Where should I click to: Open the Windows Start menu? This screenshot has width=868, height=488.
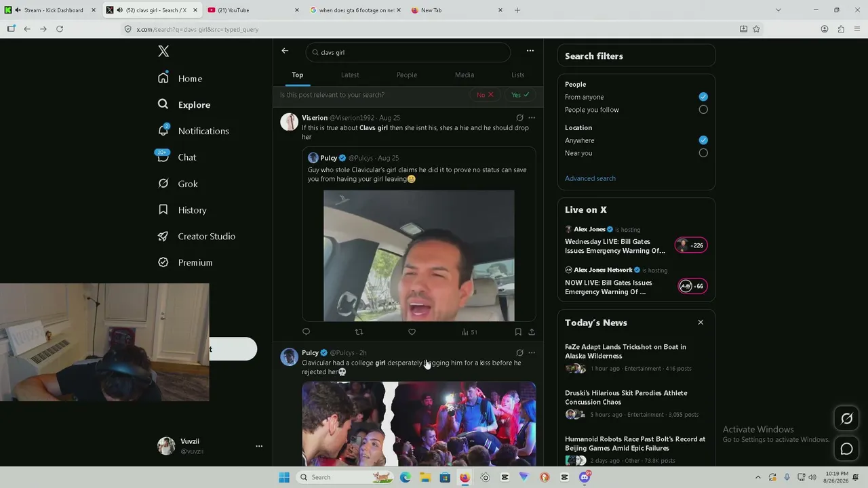283,477
